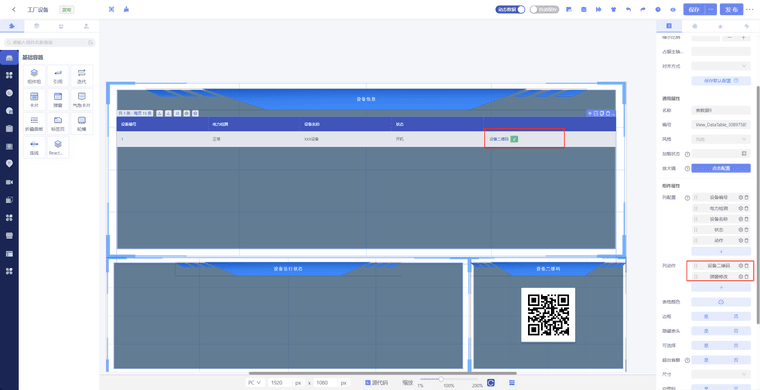
Task: Delete the 弹窗修改 action with trash icon
Action: [x=746, y=276]
